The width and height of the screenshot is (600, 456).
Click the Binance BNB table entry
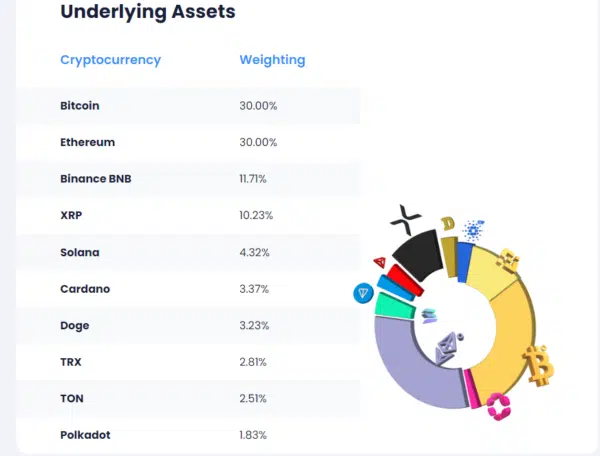(x=96, y=179)
